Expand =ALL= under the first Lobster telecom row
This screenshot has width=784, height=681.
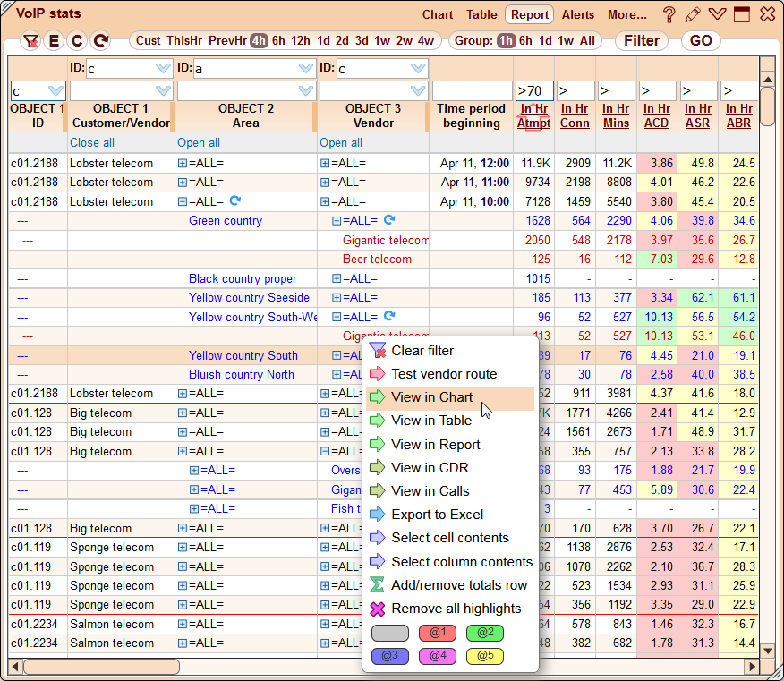tap(183, 163)
